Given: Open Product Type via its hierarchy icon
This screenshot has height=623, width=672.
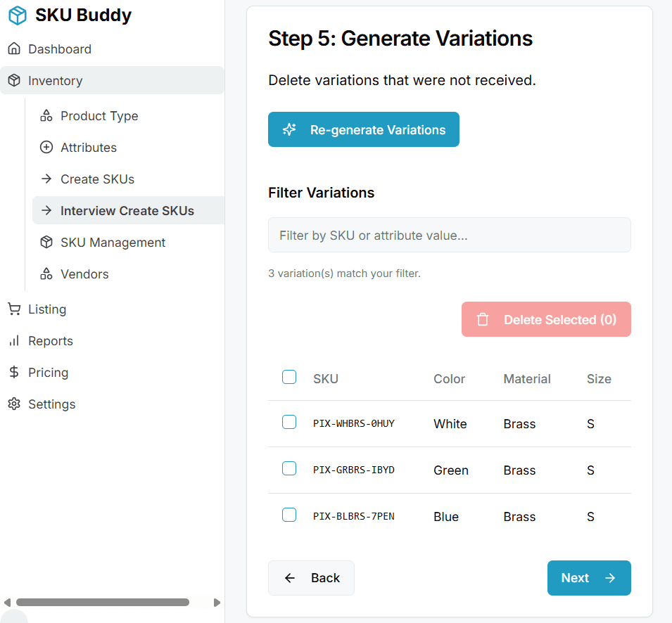Looking at the screenshot, I should coord(46,115).
